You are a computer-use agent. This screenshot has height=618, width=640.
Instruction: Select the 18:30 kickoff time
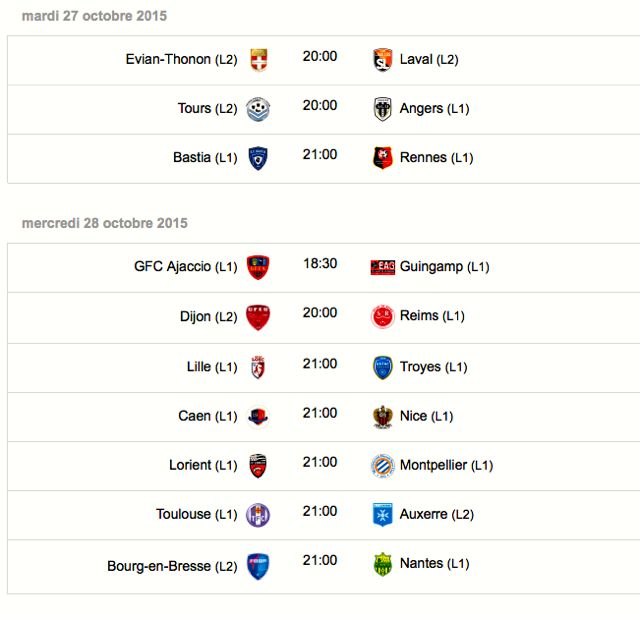click(x=320, y=264)
